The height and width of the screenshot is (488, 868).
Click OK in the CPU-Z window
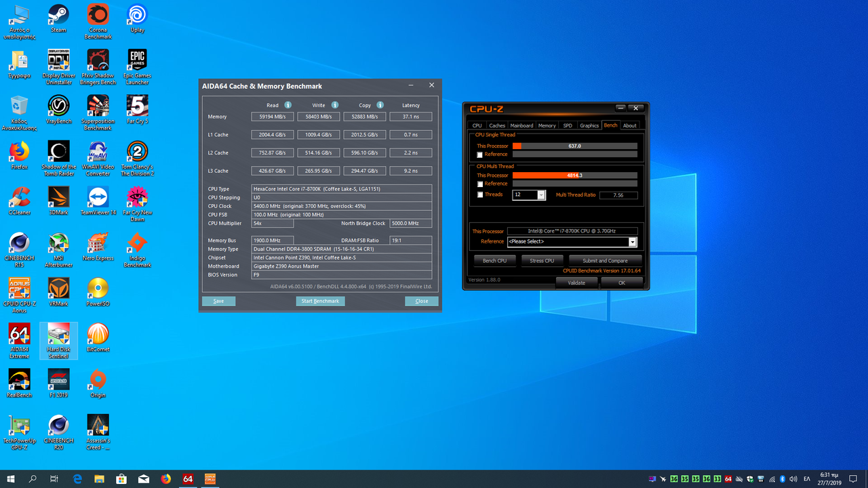click(x=622, y=283)
